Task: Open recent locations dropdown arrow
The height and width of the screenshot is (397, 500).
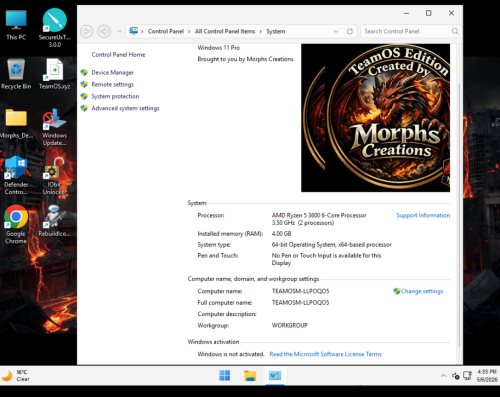Action: tap(120, 31)
